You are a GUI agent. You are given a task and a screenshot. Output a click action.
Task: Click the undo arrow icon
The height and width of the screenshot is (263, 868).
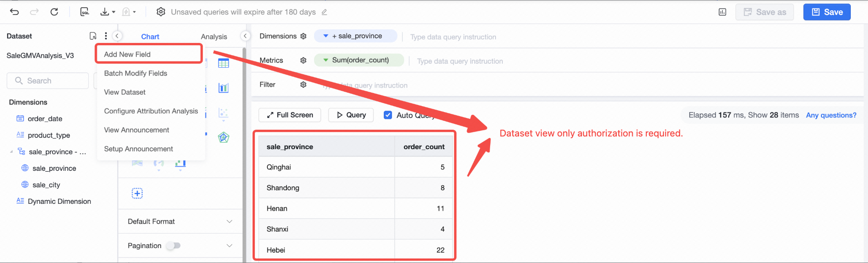(x=14, y=12)
